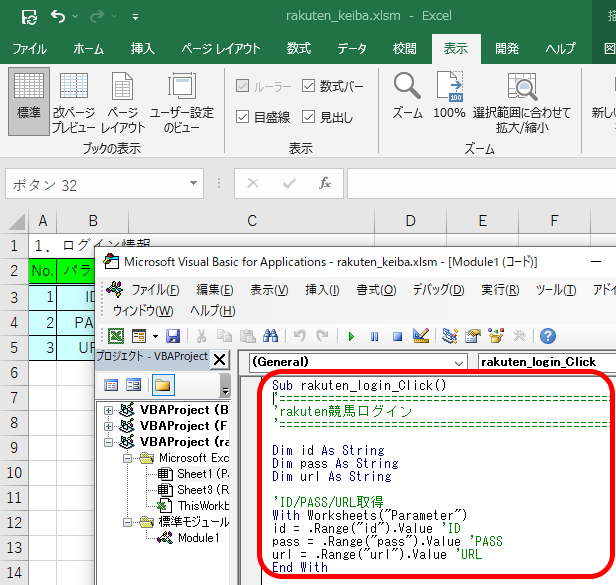Open VBA ファイル(F) menu

tap(155, 290)
